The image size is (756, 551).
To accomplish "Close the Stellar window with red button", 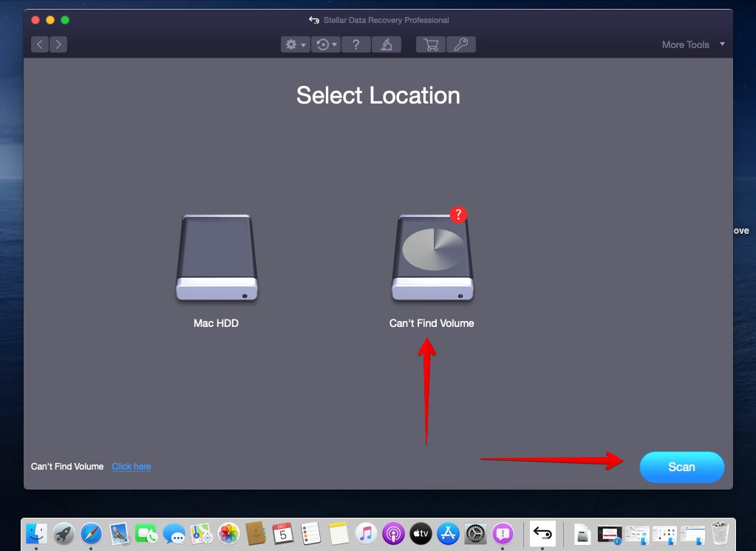I will 35,20.
